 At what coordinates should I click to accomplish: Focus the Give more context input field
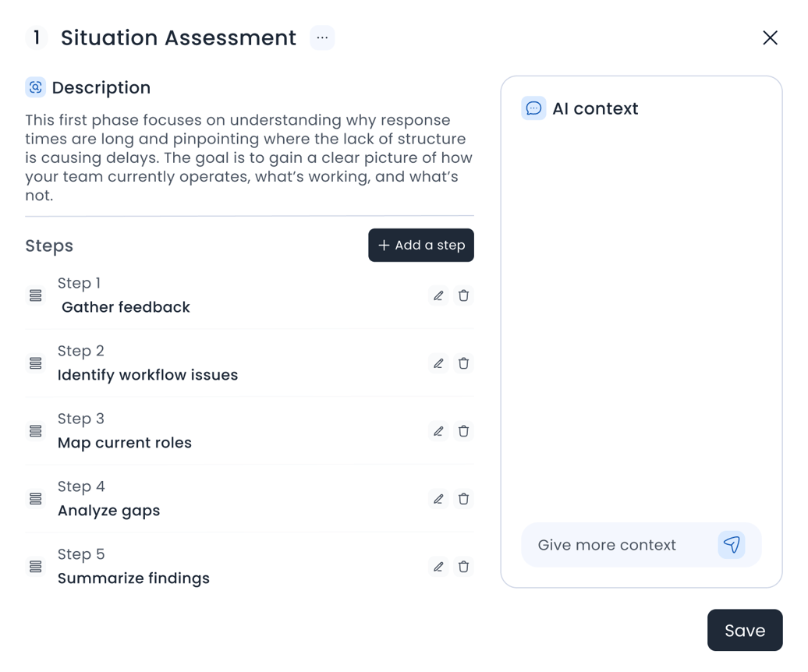pyautogui.click(x=616, y=545)
